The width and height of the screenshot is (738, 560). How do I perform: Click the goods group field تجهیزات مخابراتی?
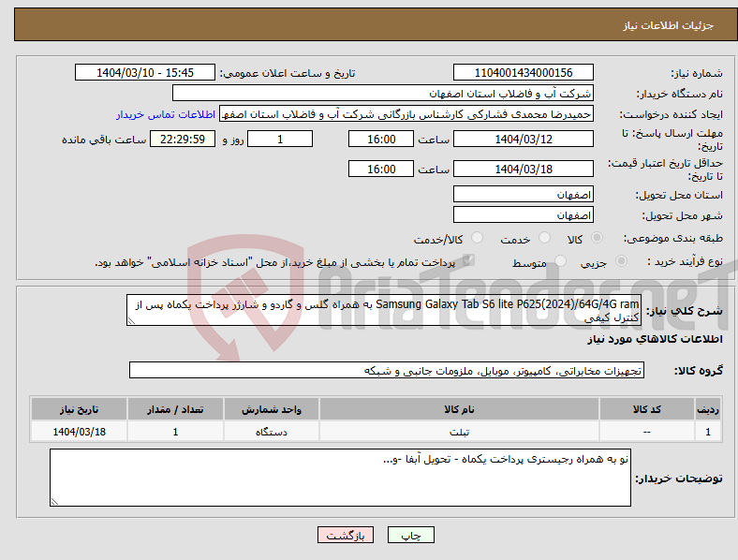pos(387,370)
